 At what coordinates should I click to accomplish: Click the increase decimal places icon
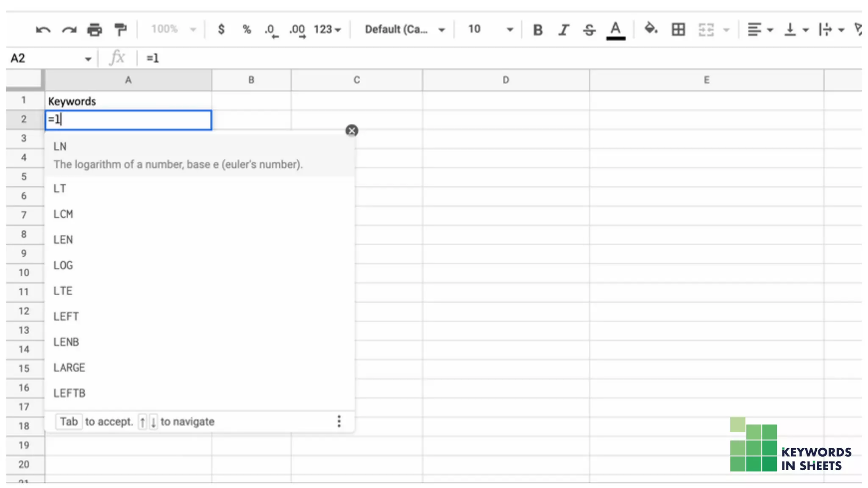tap(297, 30)
